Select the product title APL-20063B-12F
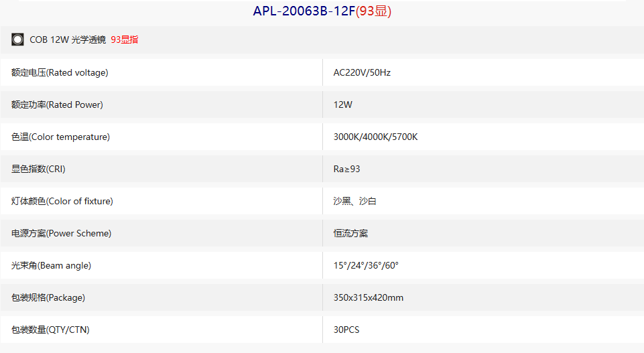The width and height of the screenshot is (644, 353). 304,11
